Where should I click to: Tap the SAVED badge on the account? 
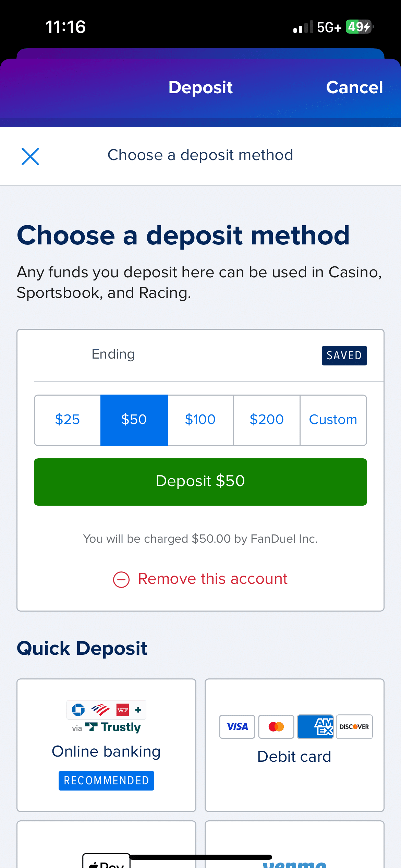(x=344, y=355)
